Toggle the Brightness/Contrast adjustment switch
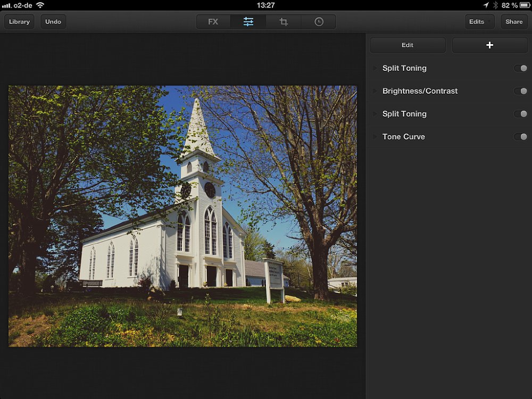Screen dimensions: 532x399 [520, 91]
